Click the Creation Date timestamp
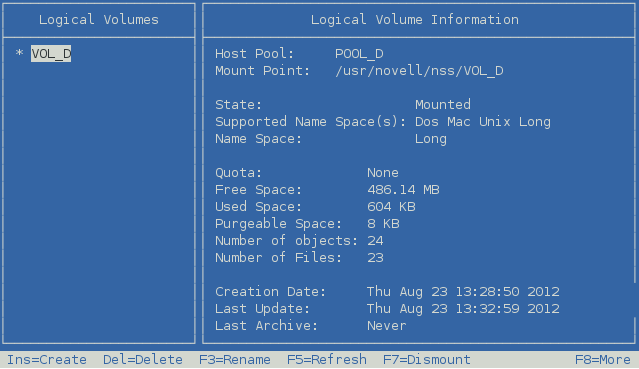Viewport: 639px width, 369px height. [463, 292]
